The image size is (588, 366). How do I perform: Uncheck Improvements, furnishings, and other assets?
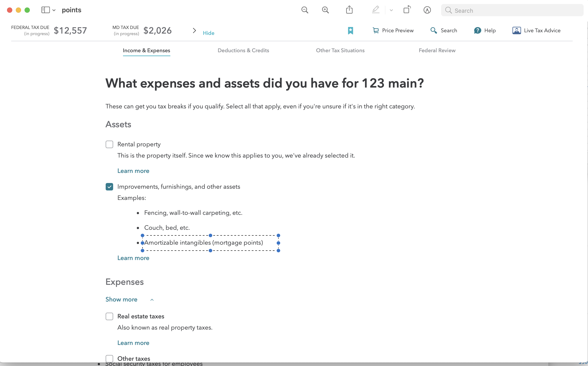click(x=109, y=187)
